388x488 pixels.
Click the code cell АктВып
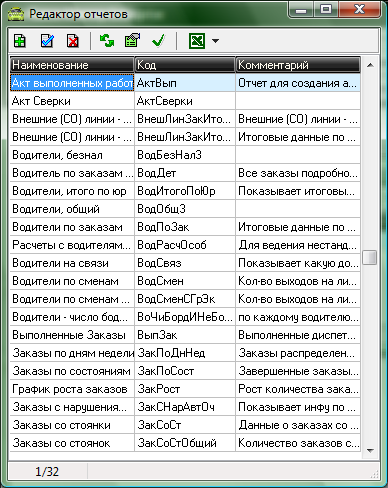185,83
